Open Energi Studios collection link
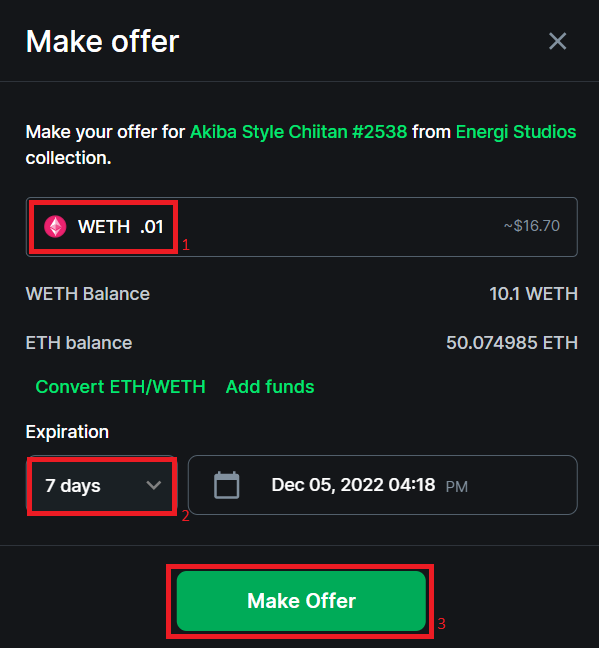This screenshot has width=599, height=648. point(516,132)
